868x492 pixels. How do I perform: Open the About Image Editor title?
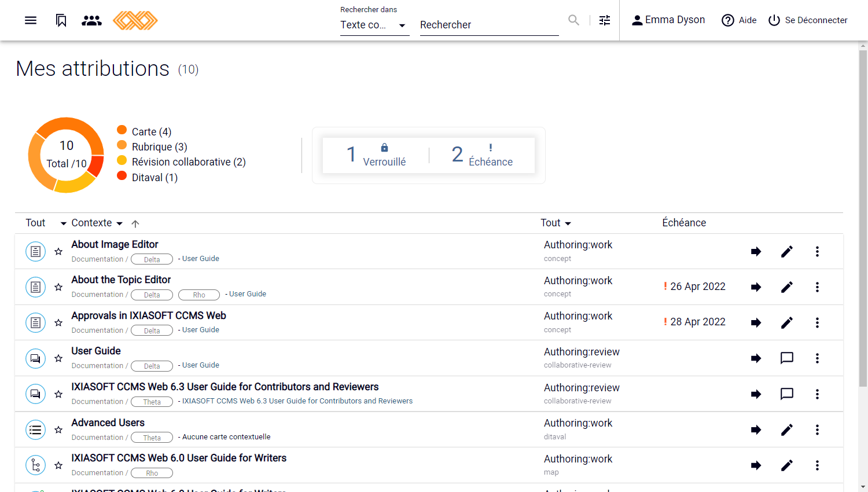[x=115, y=244]
